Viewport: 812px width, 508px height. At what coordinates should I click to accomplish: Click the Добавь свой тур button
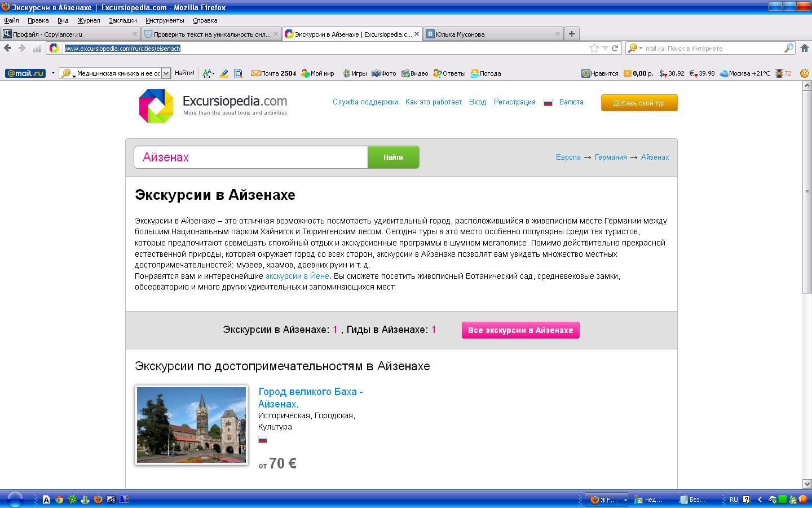(639, 103)
